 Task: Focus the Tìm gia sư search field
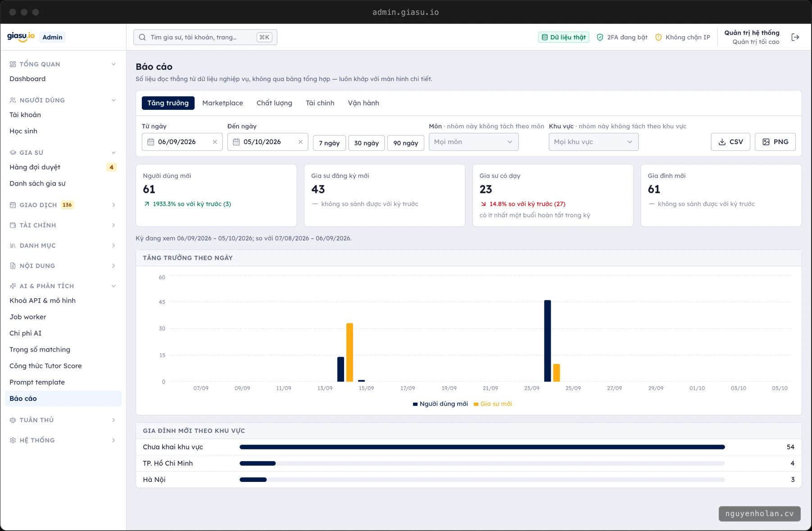[x=205, y=37]
